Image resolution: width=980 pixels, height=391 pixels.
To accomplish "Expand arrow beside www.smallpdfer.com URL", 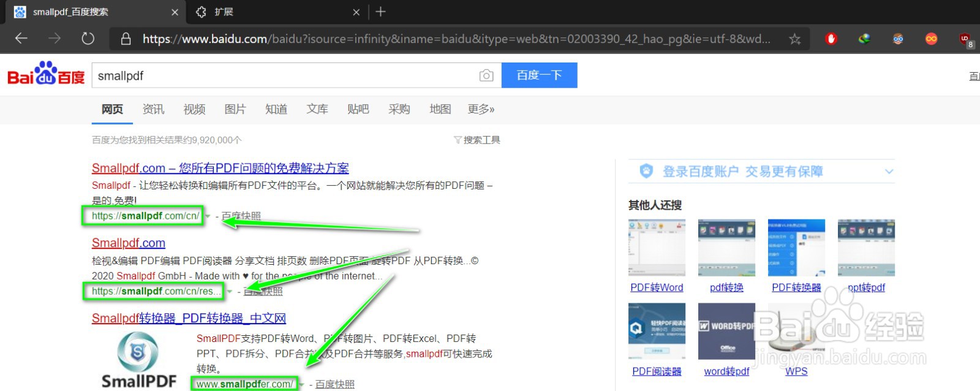I will pyautogui.click(x=301, y=385).
